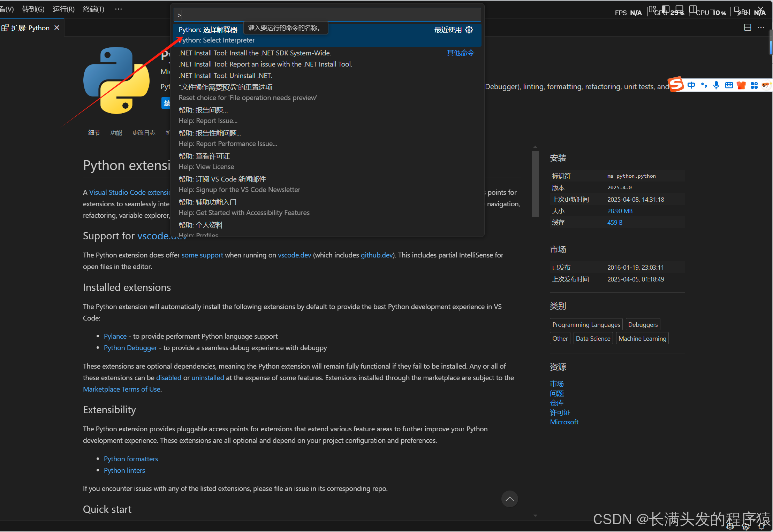Toggle the primary sidebar layout button
Image resolution: width=773 pixels, height=532 pixels.
665,9
